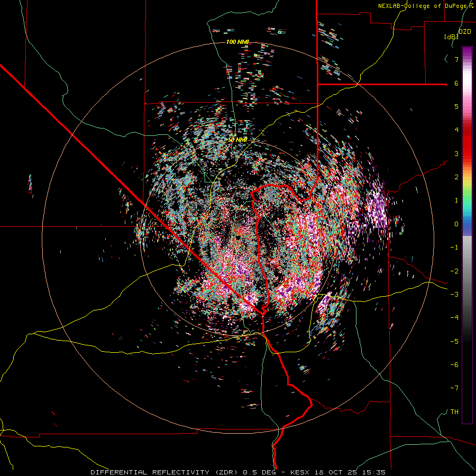Image resolution: width=476 pixels, height=476 pixels.
Task: Click the 100 NMI range ring label
Action: 237,42
